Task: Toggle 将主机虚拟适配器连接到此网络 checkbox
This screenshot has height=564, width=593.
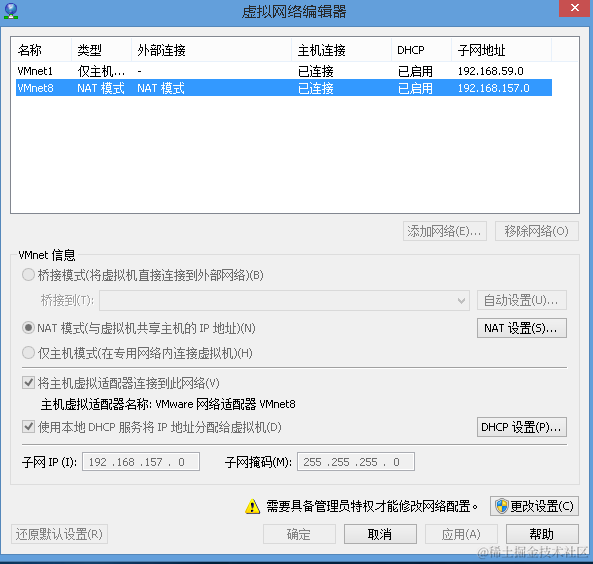Action: coord(28,383)
